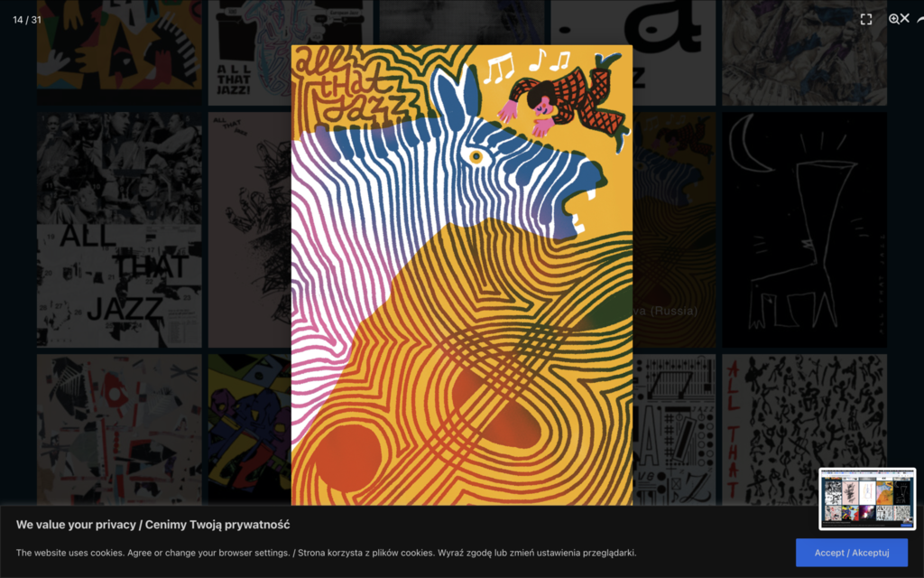Select the colorful cubist yellow-purple poster

coord(249,429)
